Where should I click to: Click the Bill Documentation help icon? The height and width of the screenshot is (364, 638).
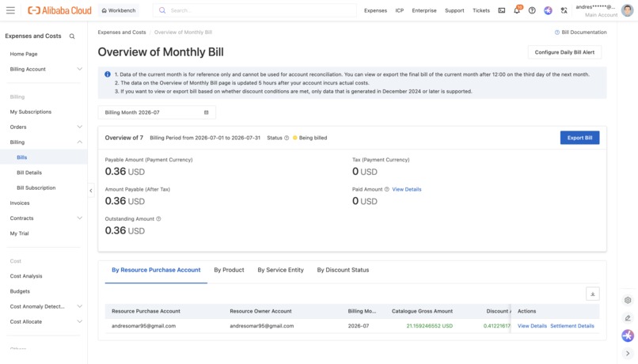557,32
